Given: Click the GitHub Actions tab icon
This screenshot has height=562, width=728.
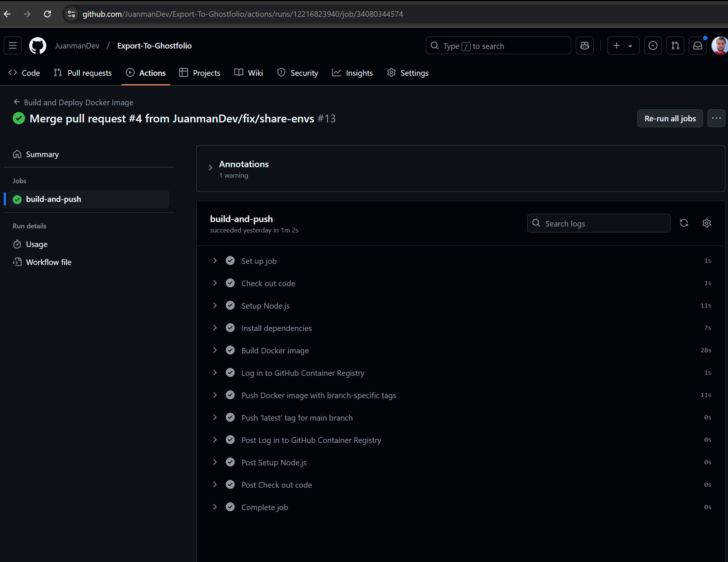Looking at the screenshot, I should pyautogui.click(x=130, y=73).
